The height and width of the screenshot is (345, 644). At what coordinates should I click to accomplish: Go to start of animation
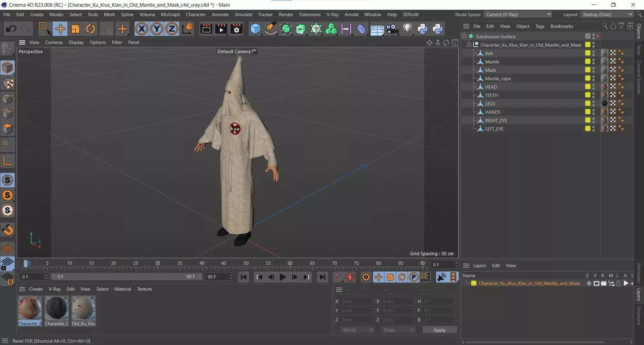pyautogui.click(x=244, y=277)
